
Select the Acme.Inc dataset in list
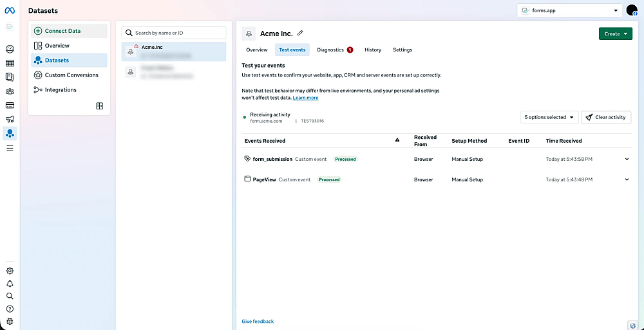[x=174, y=51]
